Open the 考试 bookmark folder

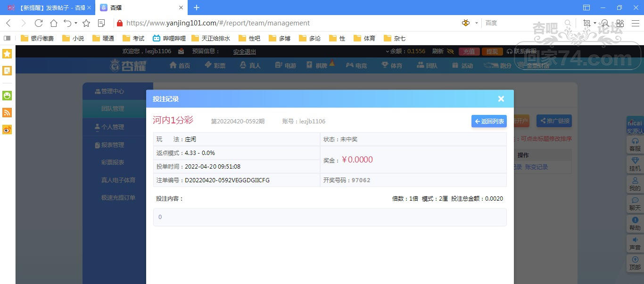(133, 38)
